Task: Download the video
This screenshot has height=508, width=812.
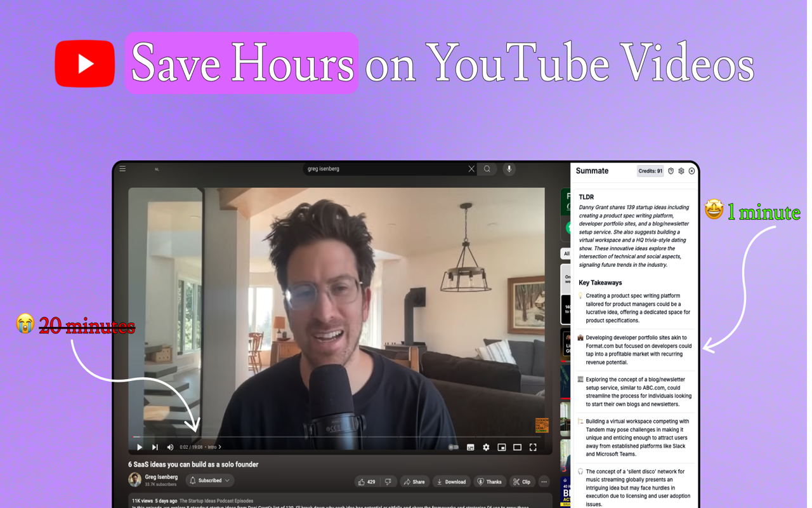Action: pyautogui.click(x=452, y=482)
